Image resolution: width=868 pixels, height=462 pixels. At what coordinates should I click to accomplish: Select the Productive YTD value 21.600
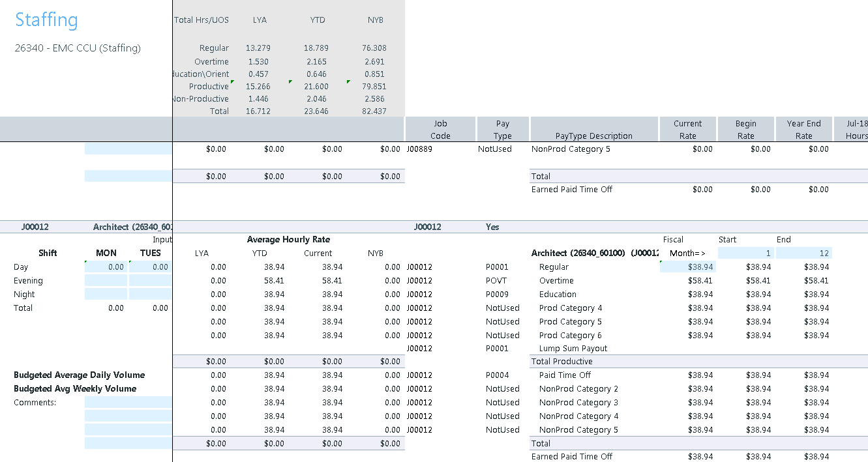316,87
